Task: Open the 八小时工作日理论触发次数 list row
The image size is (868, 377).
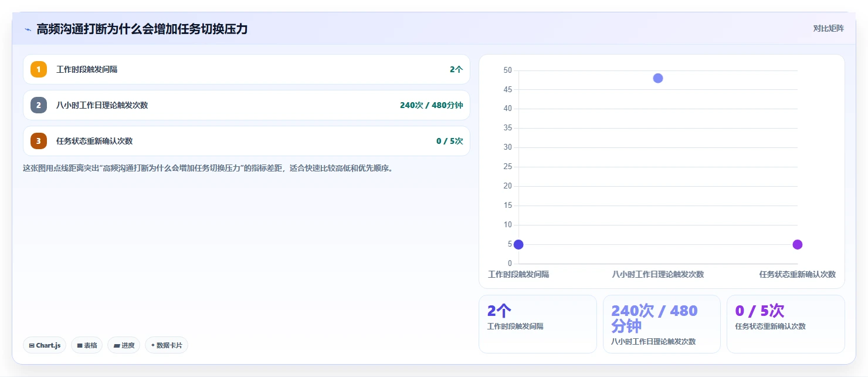Action: click(246, 105)
